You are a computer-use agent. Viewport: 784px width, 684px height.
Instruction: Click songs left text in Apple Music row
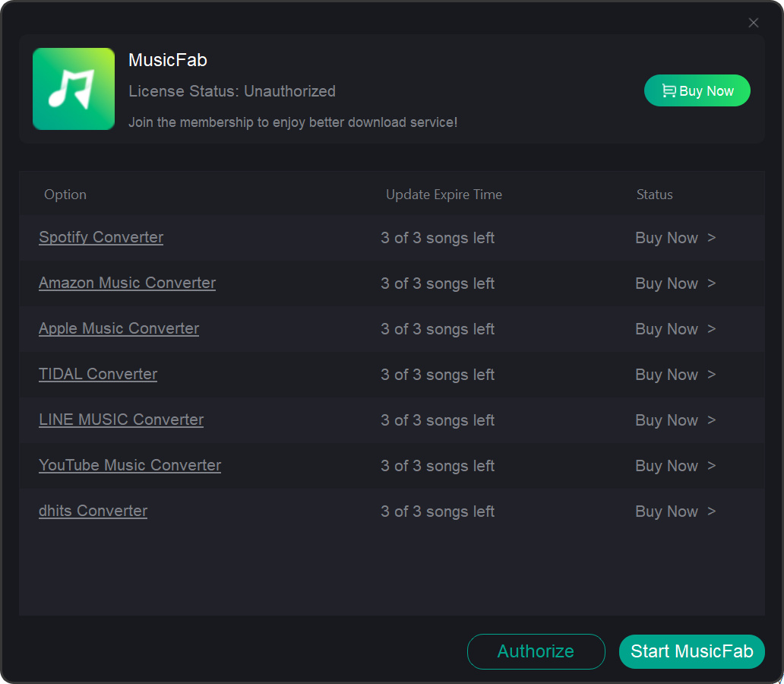[438, 329]
